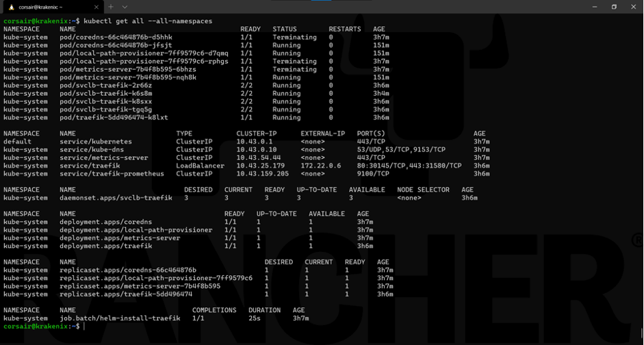The height and width of the screenshot is (345, 644).
Task: Click LoadBalancer type value
Action: coord(201,166)
